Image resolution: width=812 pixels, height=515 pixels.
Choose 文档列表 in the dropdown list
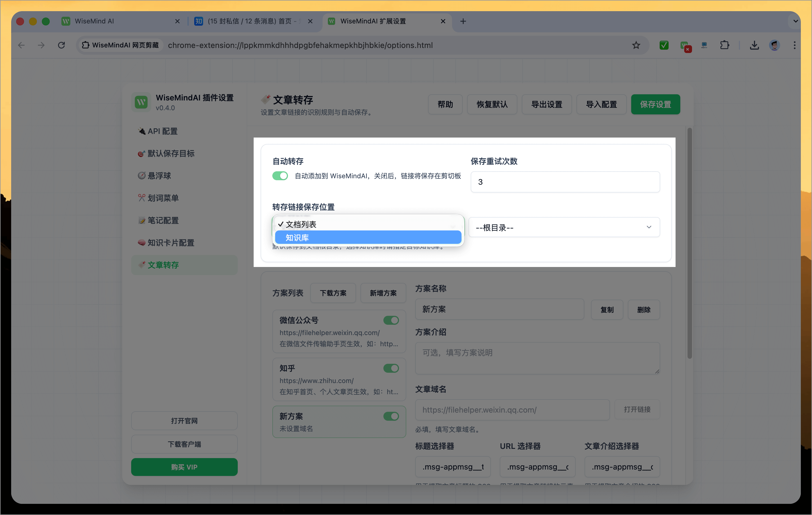[368, 224]
